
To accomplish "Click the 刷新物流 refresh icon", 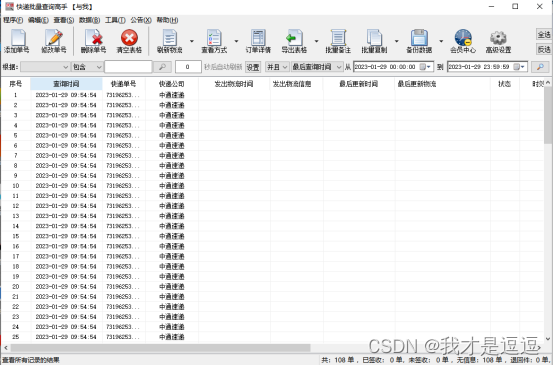I will pos(170,38).
